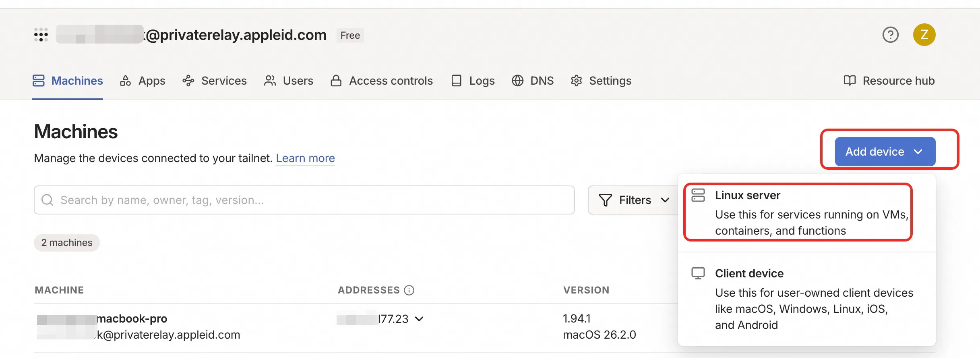
Task: Follow the Learn more link
Action: [305, 158]
